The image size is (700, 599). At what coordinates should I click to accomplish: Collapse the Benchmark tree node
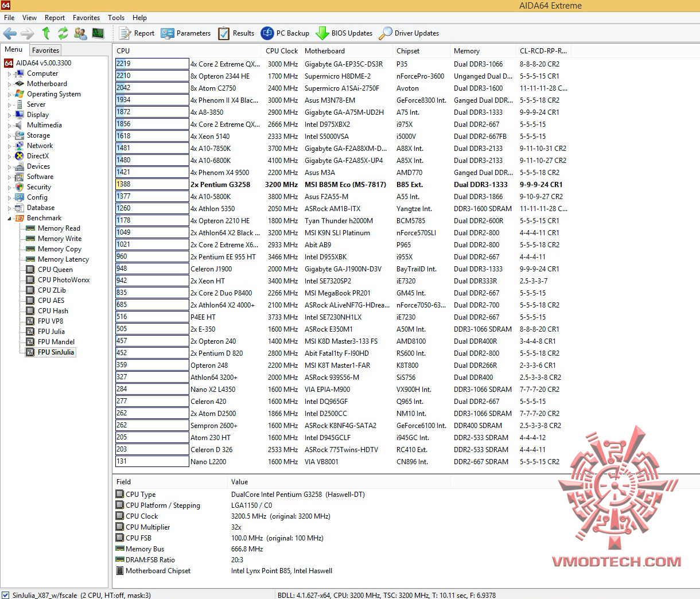click(x=9, y=219)
